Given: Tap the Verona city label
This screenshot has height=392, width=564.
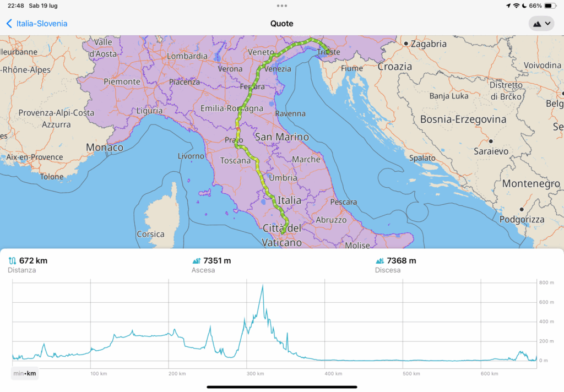Looking at the screenshot, I should pos(230,69).
